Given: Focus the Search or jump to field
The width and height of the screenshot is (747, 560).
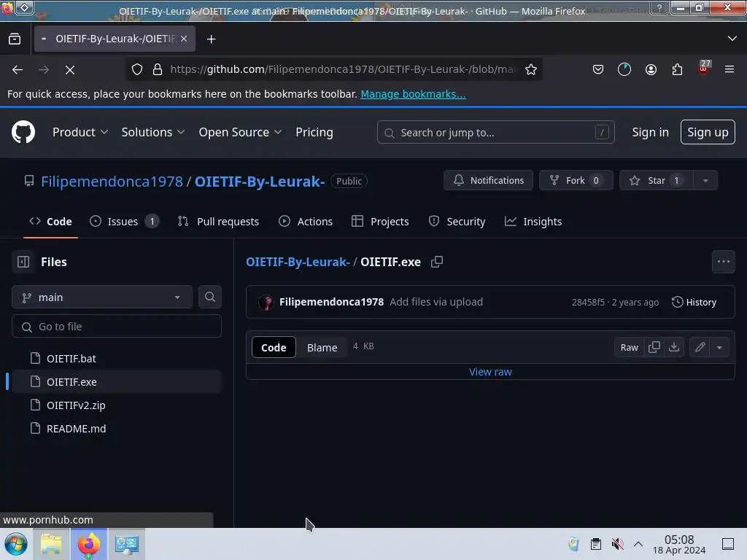Looking at the screenshot, I should coord(495,132).
